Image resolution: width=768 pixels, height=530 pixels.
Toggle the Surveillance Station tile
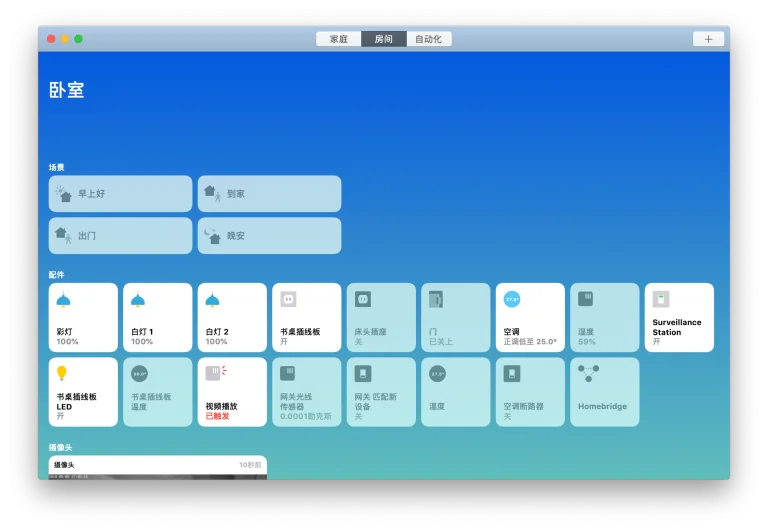click(x=679, y=317)
